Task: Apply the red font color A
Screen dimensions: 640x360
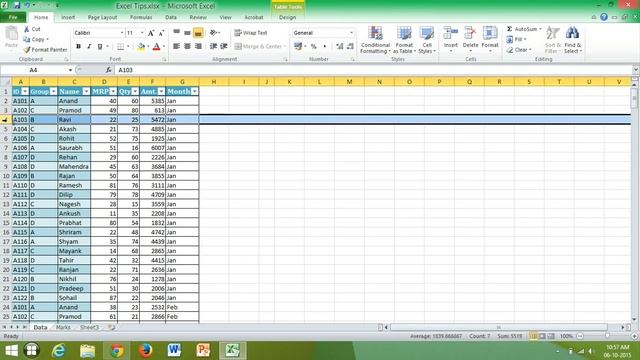Action: [156, 47]
